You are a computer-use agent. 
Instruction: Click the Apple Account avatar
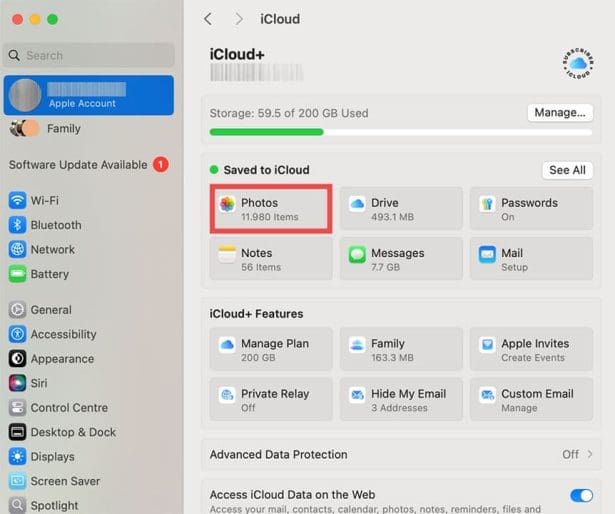[25, 95]
